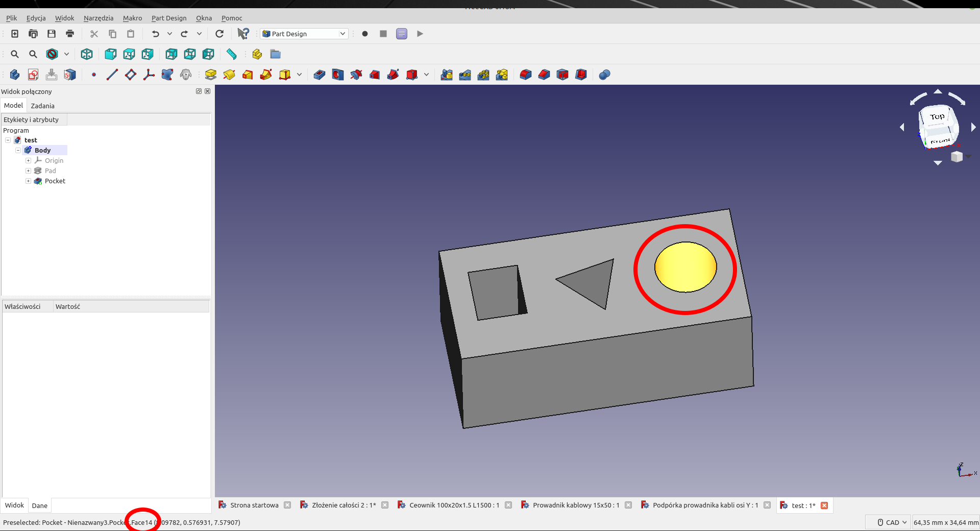Click the Groove tool
The height and width of the screenshot is (531, 980).
click(356, 75)
